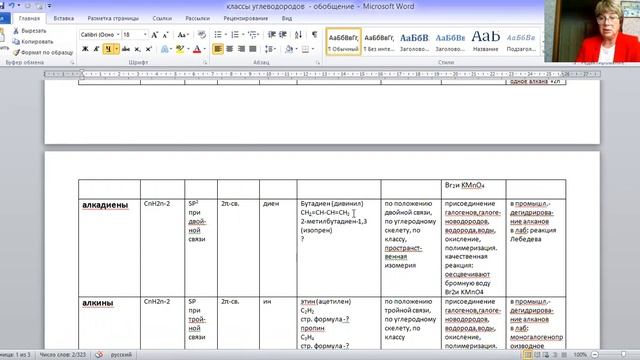Click the Format Painter (Формат по образцу) brush
Image resolution: width=640 pixels, height=360 pixels.
pyautogui.click(x=16, y=52)
